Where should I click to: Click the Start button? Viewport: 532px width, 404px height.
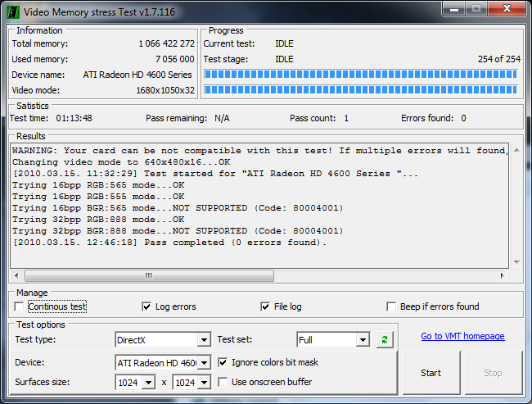[x=431, y=373]
